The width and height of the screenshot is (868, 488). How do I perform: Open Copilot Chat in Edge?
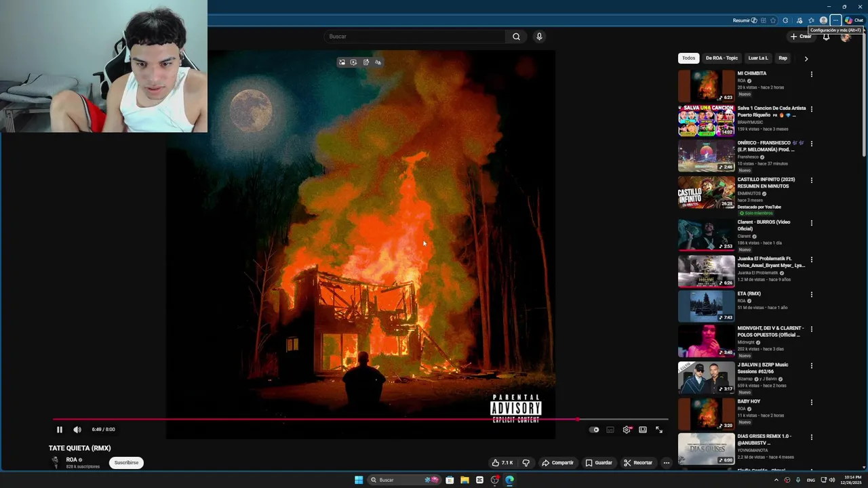(x=854, y=20)
